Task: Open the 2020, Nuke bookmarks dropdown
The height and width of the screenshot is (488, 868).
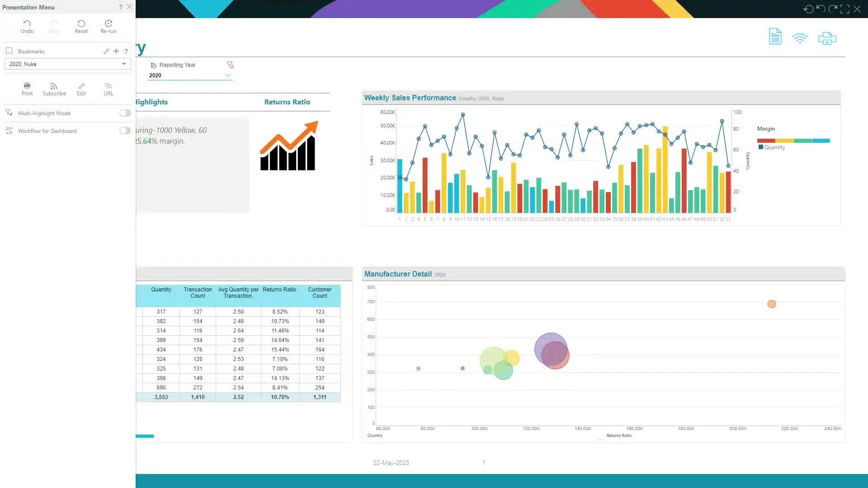Action: coord(123,64)
